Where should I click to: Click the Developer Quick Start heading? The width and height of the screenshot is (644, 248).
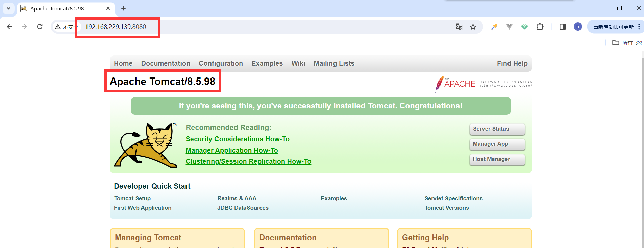152,186
